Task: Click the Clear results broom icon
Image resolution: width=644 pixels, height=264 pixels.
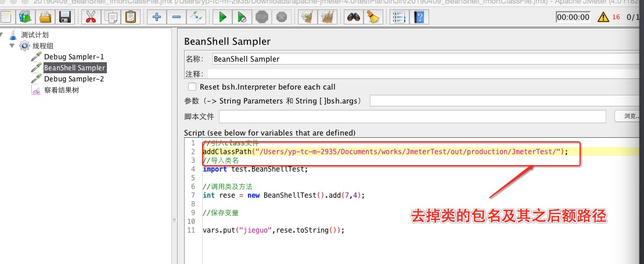Action: 307,17
